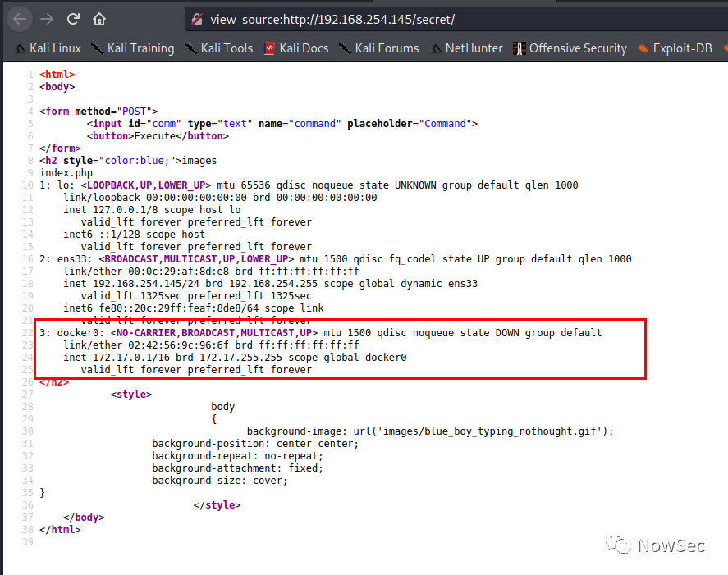Click the site identity icon in the address bar
The width and height of the screenshot is (728, 575).
click(196, 18)
